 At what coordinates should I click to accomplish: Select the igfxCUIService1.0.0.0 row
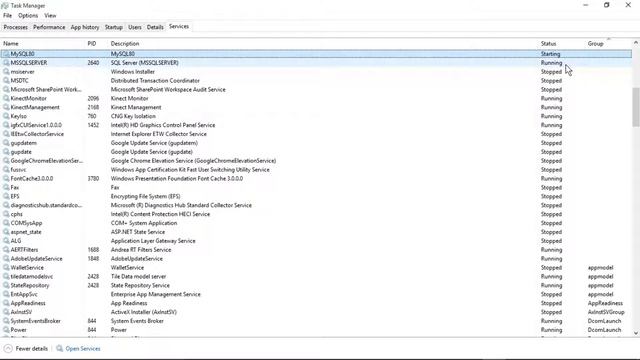pos(316,125)
